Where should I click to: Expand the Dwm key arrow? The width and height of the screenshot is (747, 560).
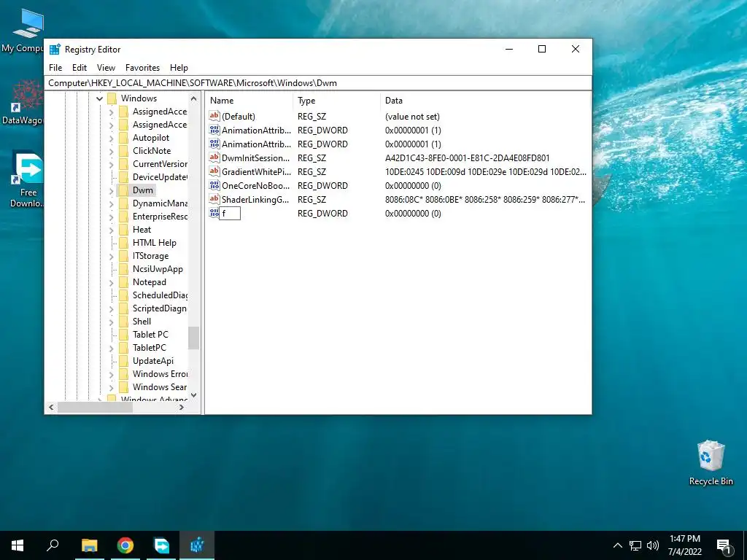coord(111,191)
